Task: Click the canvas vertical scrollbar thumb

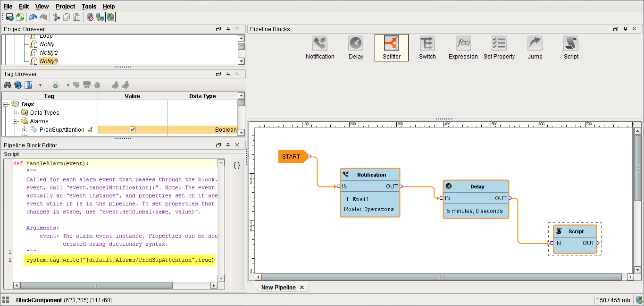Action: 637,168
